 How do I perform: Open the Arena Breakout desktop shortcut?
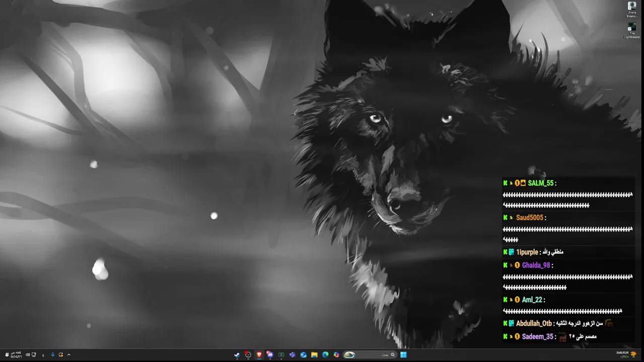pyautogui.click(x=632, y=10)
